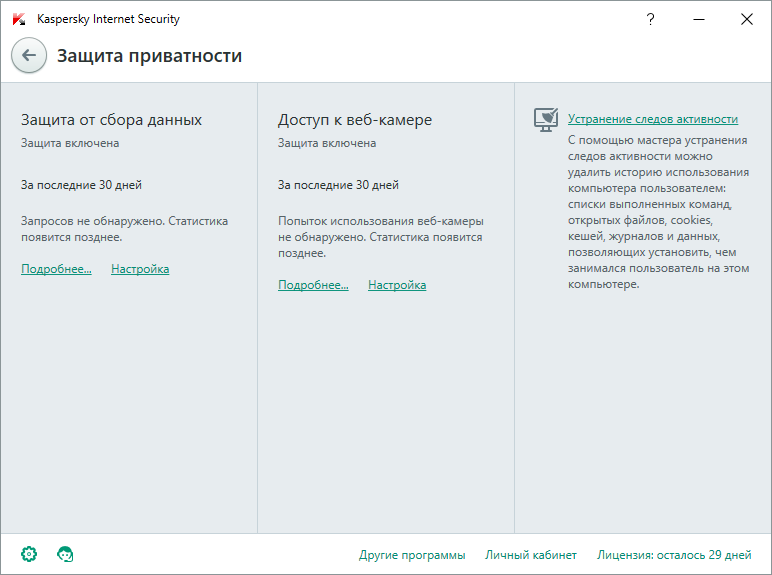
Task: Click the Защита от сбора данных heading
Action: click(x=111, y=120)
